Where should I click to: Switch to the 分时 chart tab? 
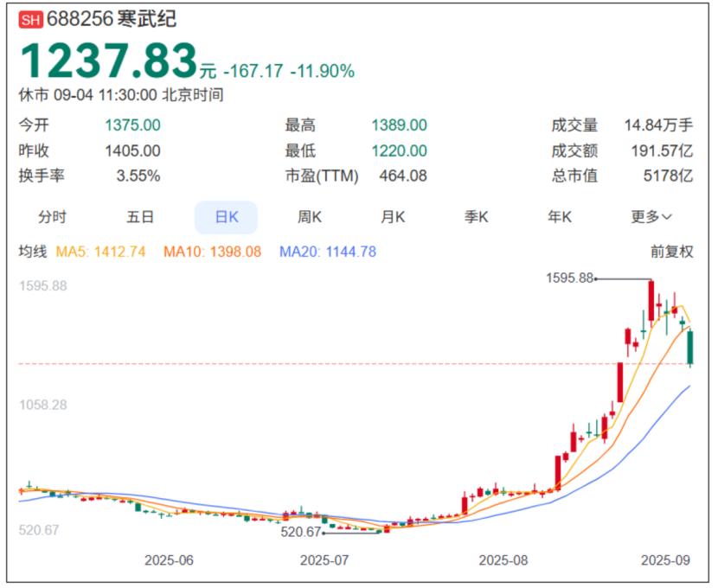(52, 217)
